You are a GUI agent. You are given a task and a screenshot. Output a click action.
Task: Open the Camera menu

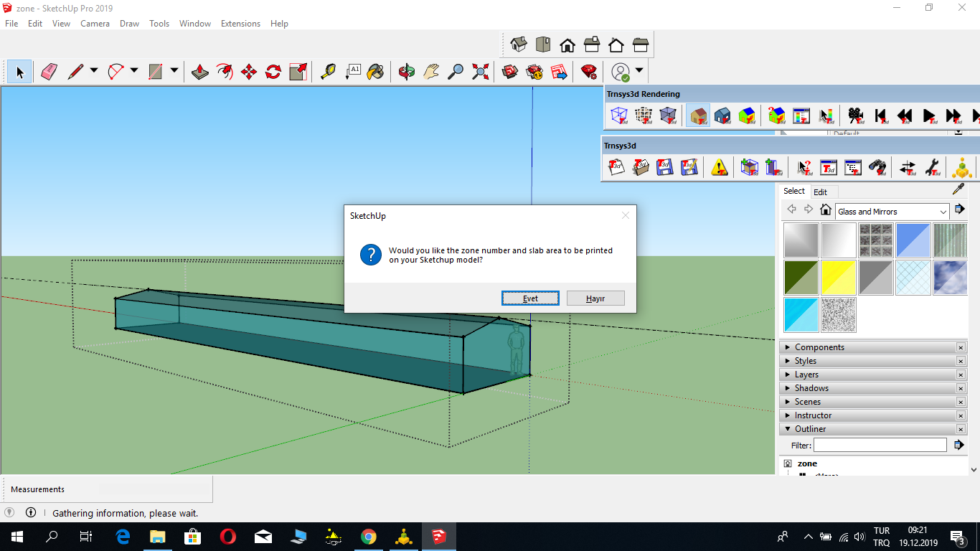95,24
